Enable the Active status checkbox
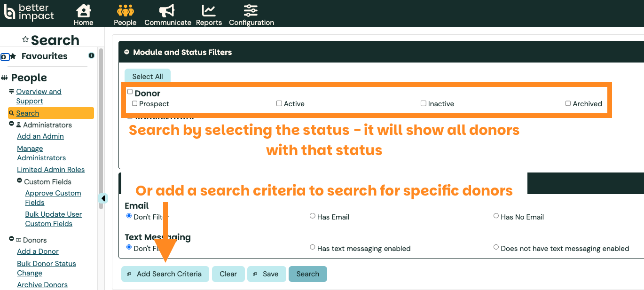 279,103
